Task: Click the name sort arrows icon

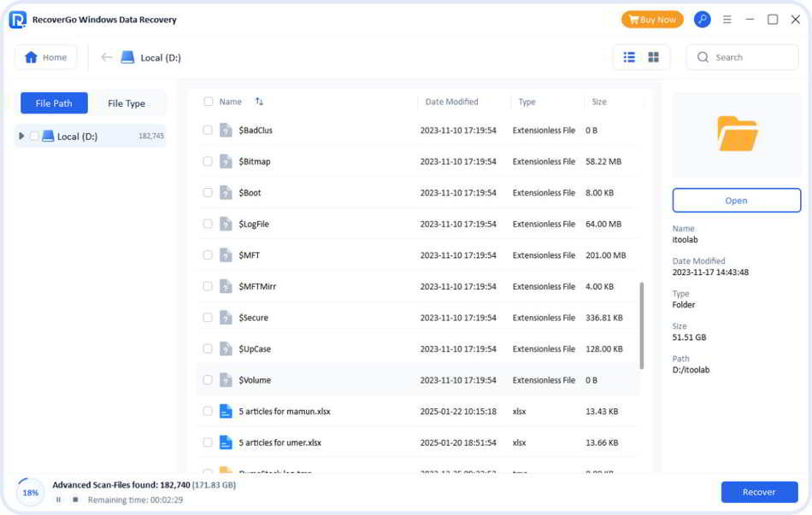Action: (x=259, y=102)
